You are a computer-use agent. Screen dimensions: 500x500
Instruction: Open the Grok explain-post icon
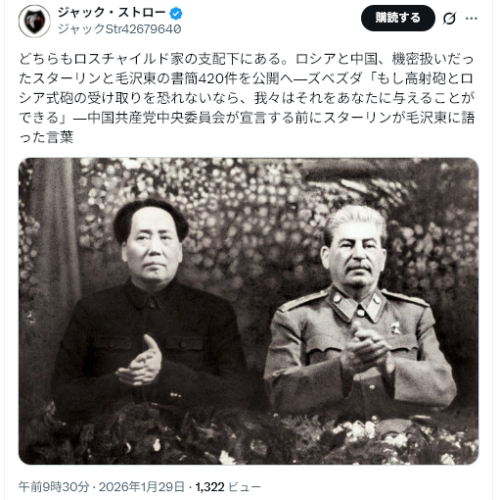449,18
